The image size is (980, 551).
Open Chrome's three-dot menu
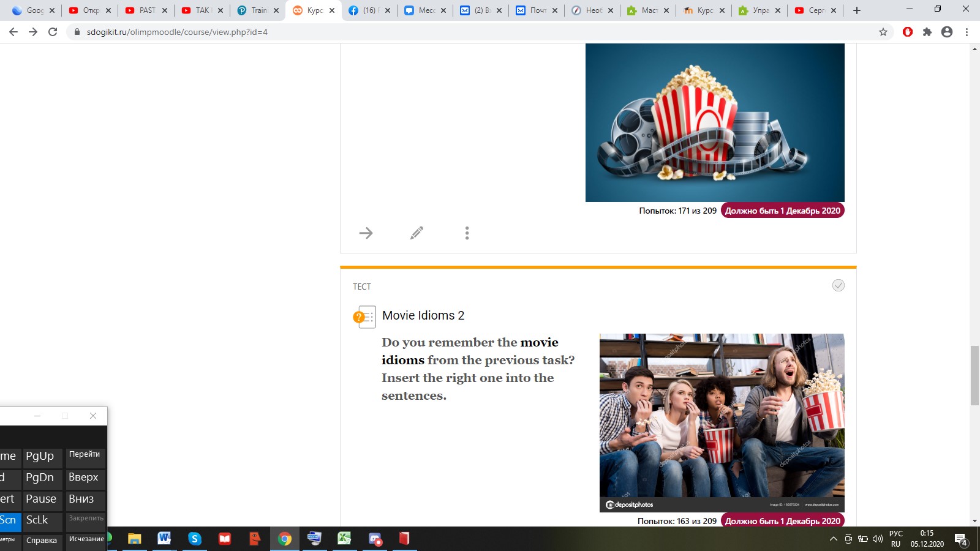coord(967,32)
